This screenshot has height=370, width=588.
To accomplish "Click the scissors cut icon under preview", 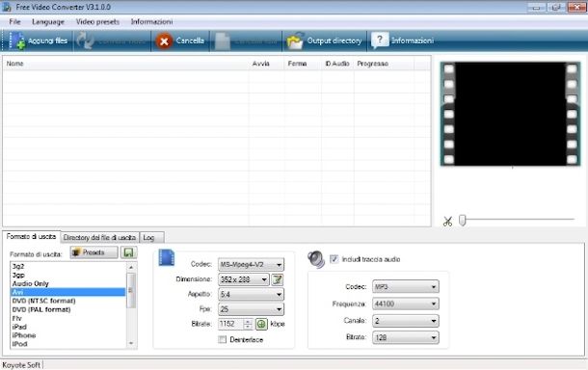I will pyautogui.click(x=447, y=222).
